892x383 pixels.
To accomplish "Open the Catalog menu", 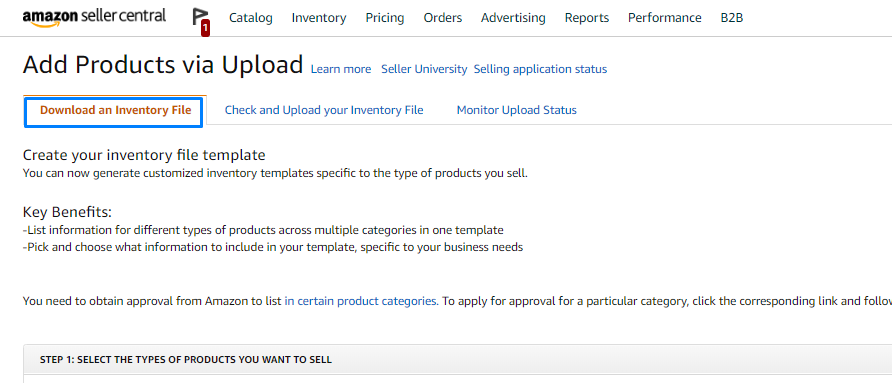I will (251, 18).
